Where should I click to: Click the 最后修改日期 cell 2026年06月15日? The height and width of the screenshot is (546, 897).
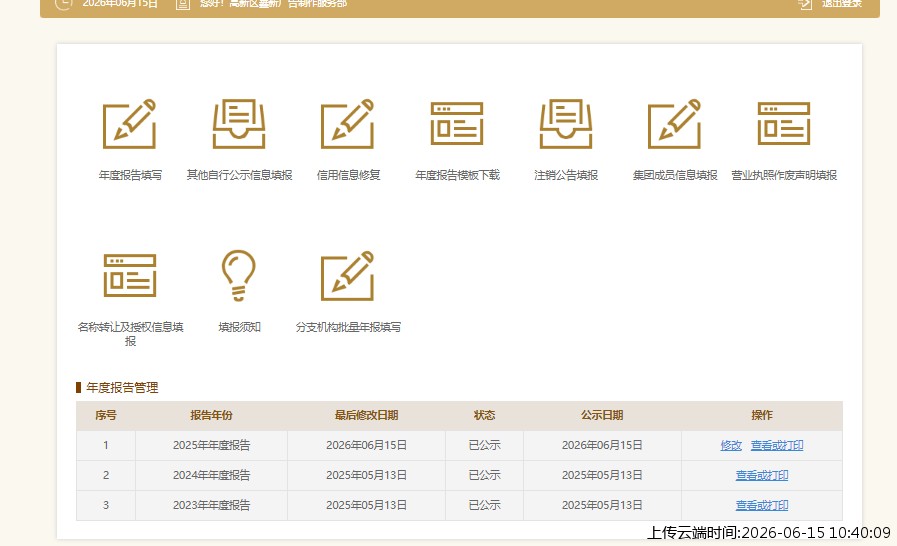[366, 445]
